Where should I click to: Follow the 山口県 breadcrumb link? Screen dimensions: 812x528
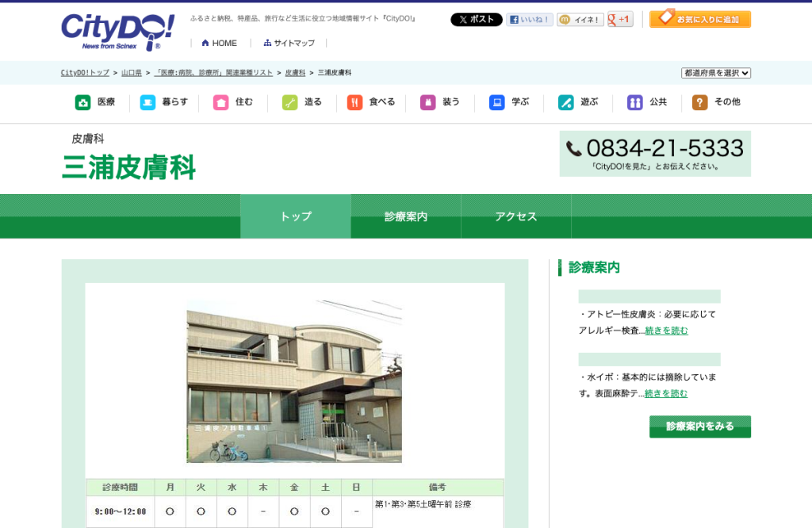click(x=132, y=73)
